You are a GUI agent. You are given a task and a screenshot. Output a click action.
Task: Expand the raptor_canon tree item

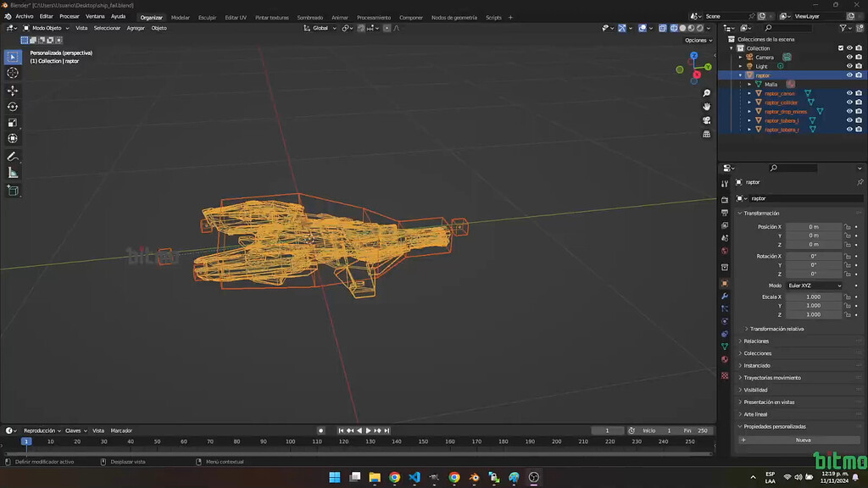click(749, 93)
